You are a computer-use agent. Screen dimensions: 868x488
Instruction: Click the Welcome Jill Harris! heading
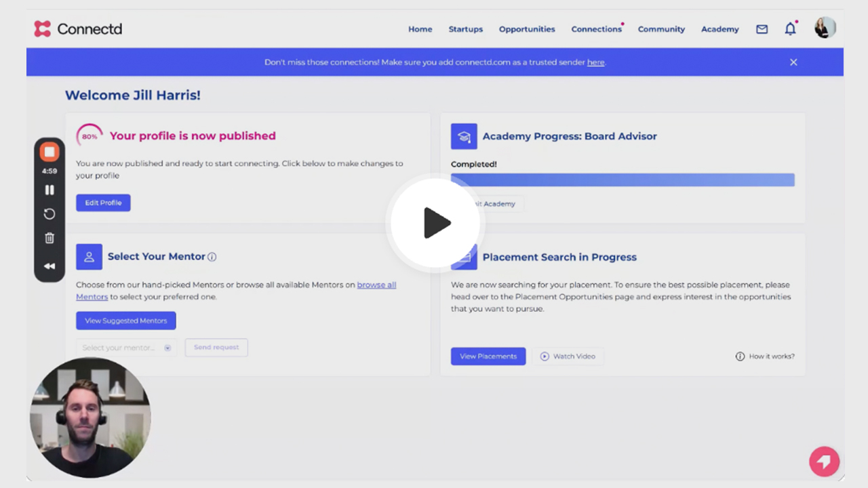[133, 96]
